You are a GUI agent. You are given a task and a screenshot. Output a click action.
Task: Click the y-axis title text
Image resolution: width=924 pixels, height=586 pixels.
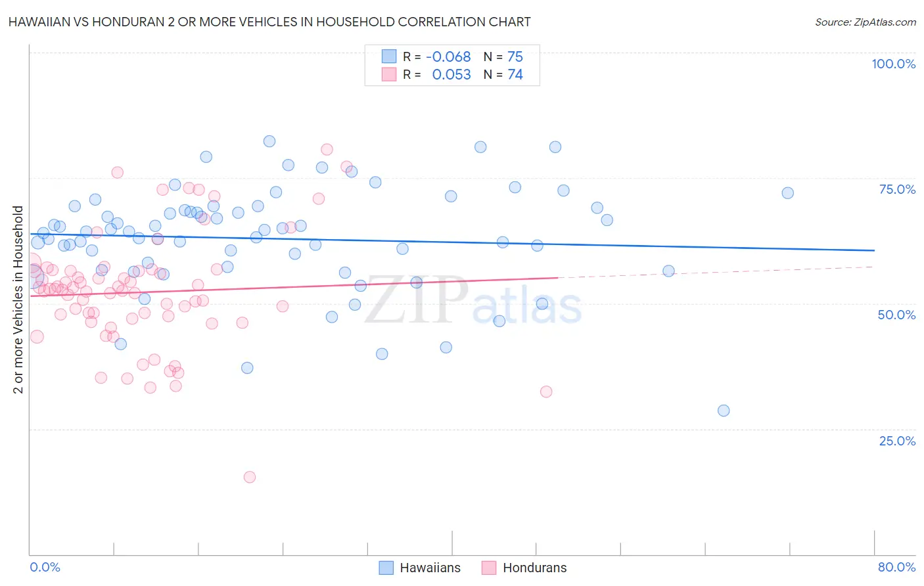coord(18,300)
